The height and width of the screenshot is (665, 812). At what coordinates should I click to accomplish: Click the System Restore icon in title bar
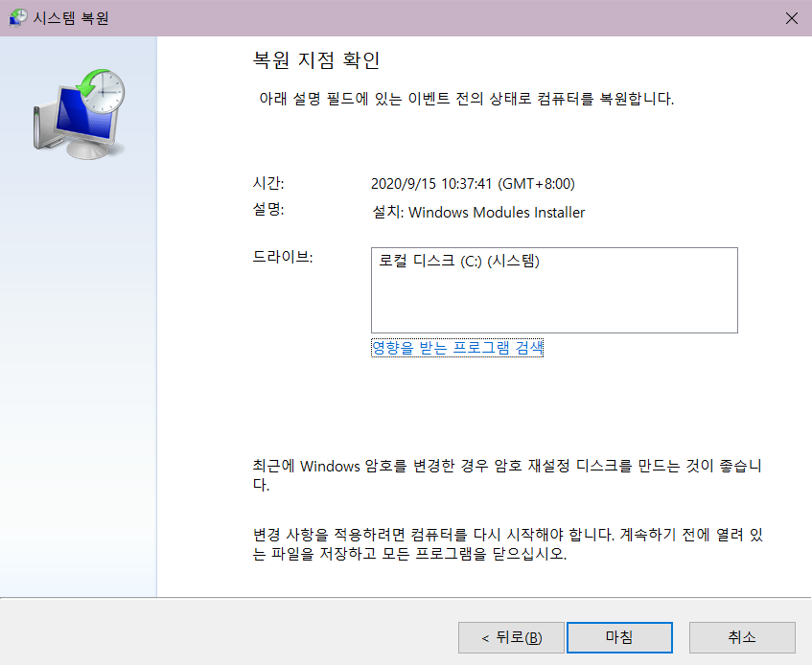point(17,17)
